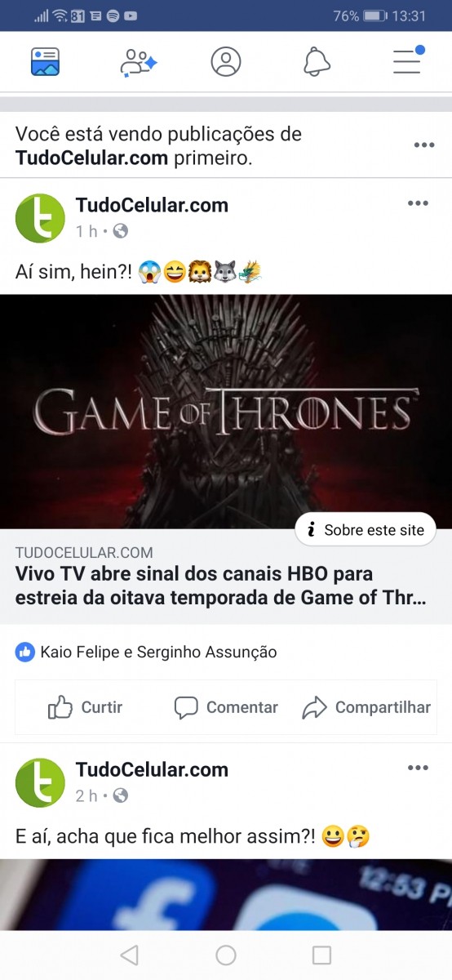Image resolution: width=452 pixels, height=980 pixels.
Task: Open the hamburger menu icon
Action: [x=407, y=61]
